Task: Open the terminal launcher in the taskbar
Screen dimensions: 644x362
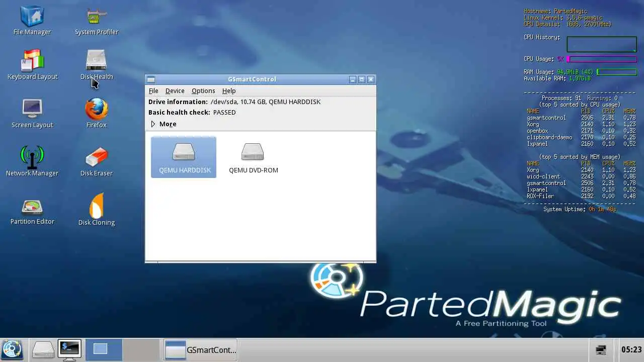Action: [x=69, y=349]
